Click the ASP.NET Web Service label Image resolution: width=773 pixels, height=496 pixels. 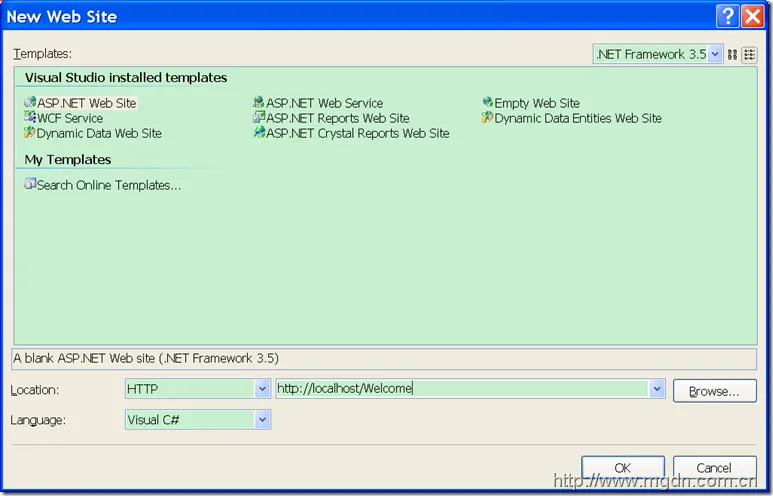pos(324,103)
